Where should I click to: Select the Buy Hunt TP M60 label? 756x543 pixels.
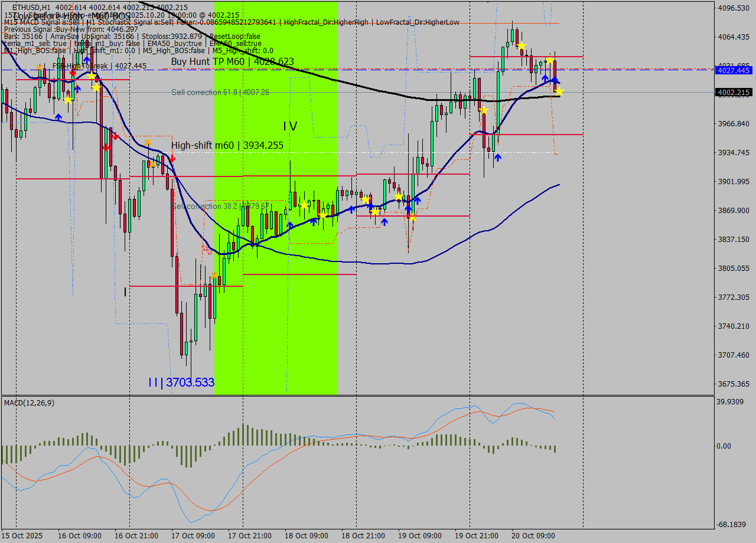232,61
